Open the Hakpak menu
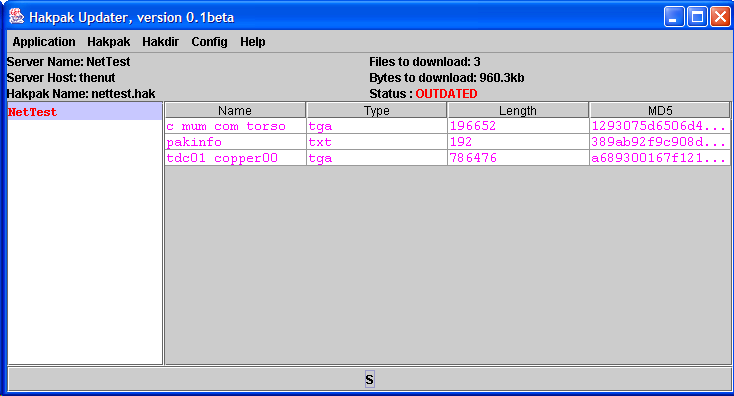 pos(109,42)
